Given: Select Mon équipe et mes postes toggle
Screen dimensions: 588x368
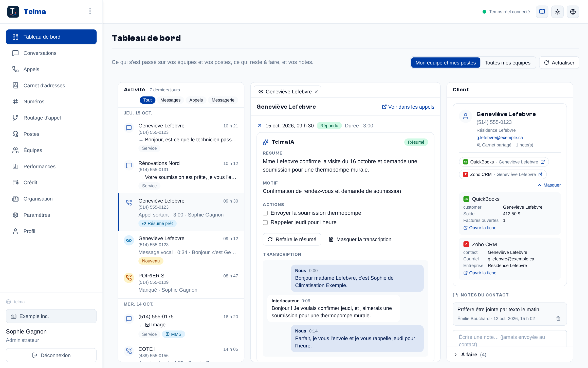Looking at the screenshot, I should pyautogui.click(x=446, y=63).
